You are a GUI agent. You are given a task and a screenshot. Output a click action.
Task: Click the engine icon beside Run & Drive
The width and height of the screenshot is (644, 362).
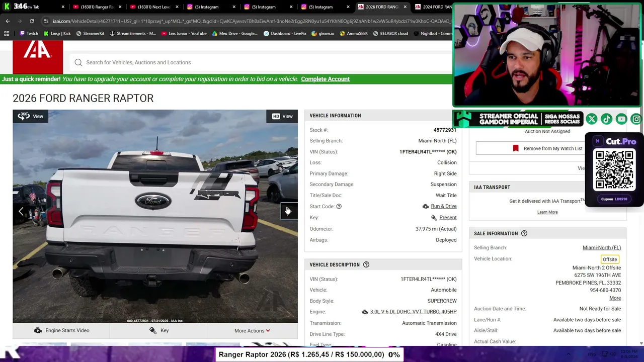[x=426, y=206]
